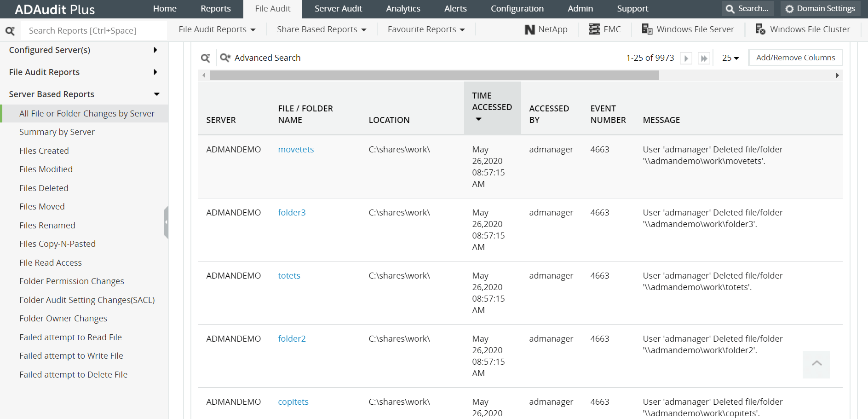Click the ACCESSED BY column header
This screenshot has width=868, height=419.
pos(549,114)
